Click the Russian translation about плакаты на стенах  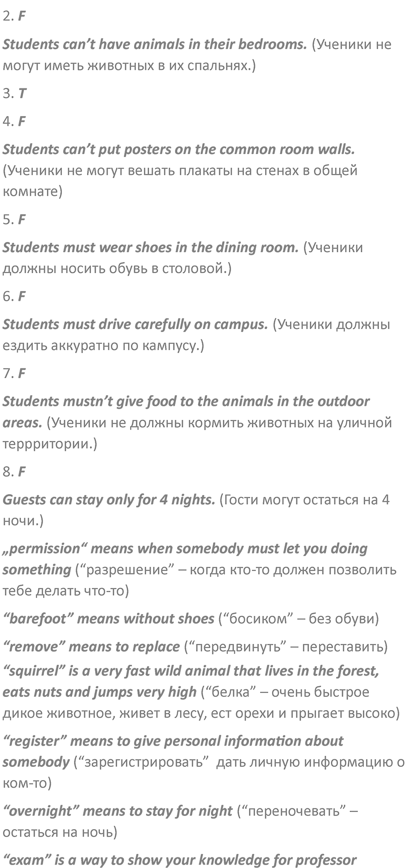180,181
